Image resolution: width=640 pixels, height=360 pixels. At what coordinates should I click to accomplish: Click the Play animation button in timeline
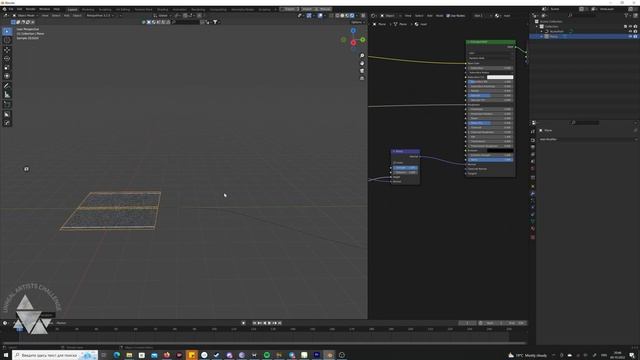[x=269, y=323]
